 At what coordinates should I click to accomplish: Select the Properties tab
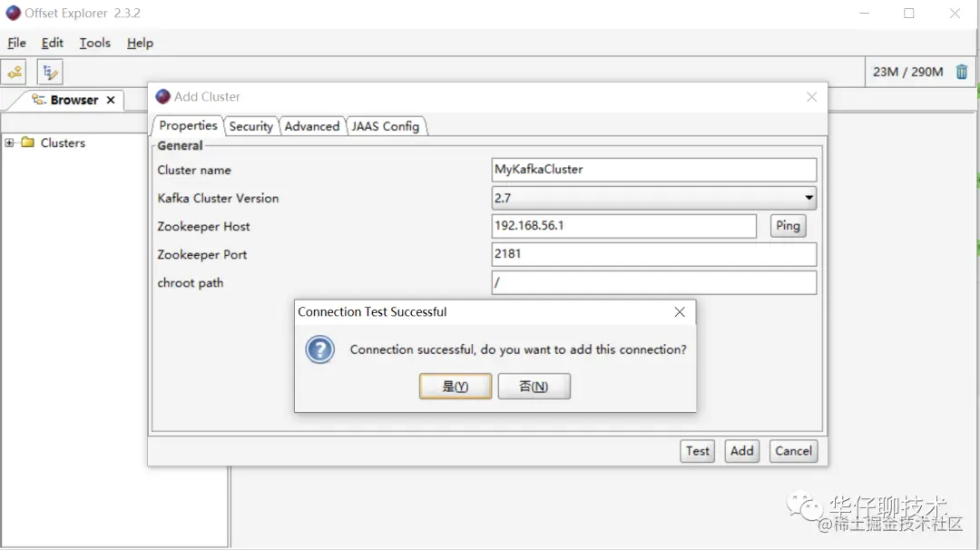point(188,125)
